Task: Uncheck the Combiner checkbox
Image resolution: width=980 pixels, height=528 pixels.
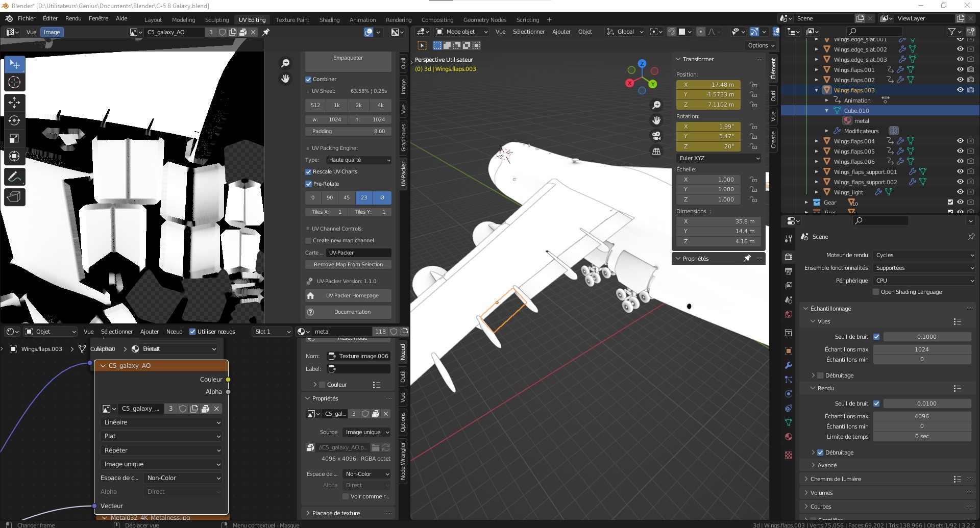Action: point(308,79)
